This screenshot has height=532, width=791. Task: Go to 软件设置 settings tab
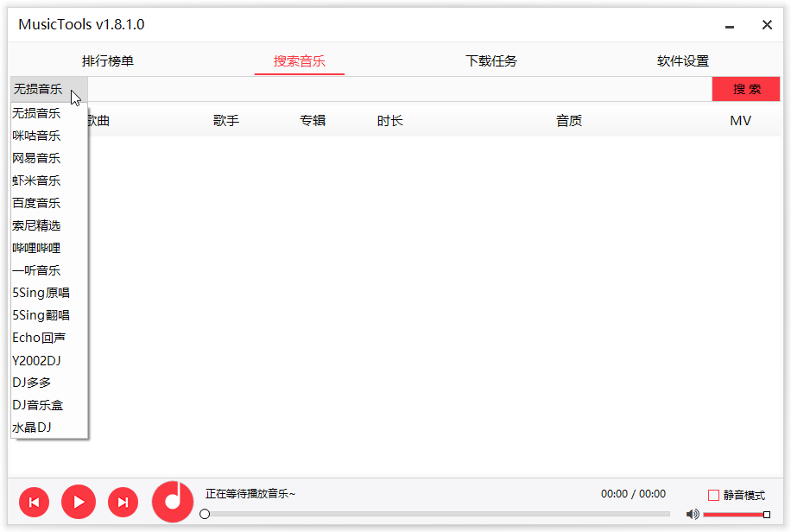(683, 60)
